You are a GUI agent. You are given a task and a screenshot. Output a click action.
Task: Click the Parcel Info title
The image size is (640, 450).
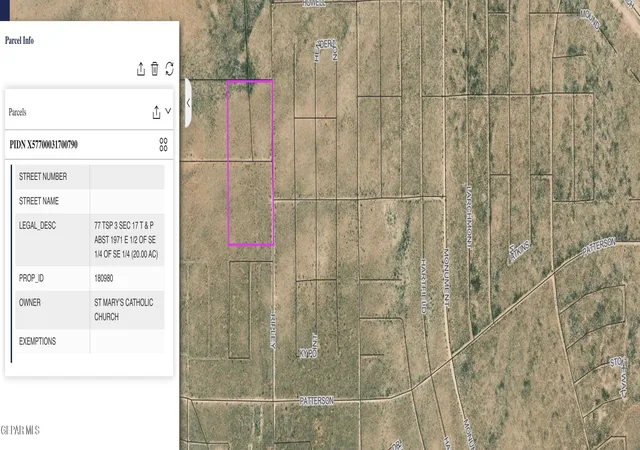pyautogui.click(x=19, y=40)
